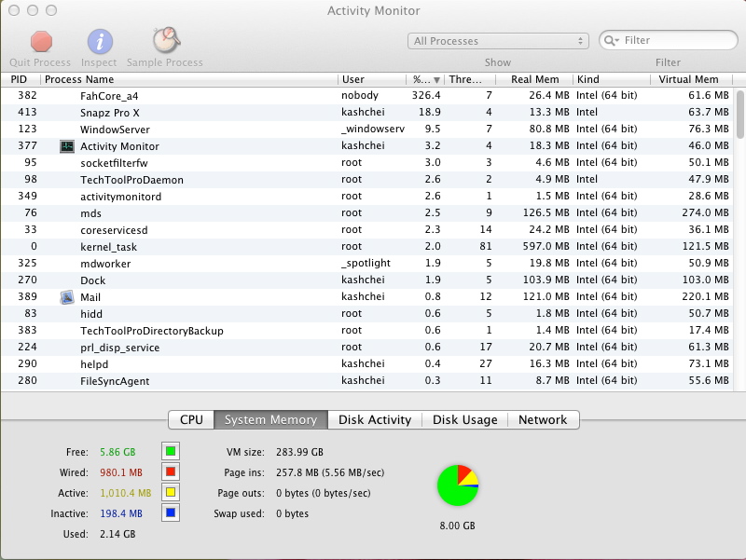This screenshot has width=746, height=560.
Task: Select the FileSyncAgent process row
Action: coord(366,381)
